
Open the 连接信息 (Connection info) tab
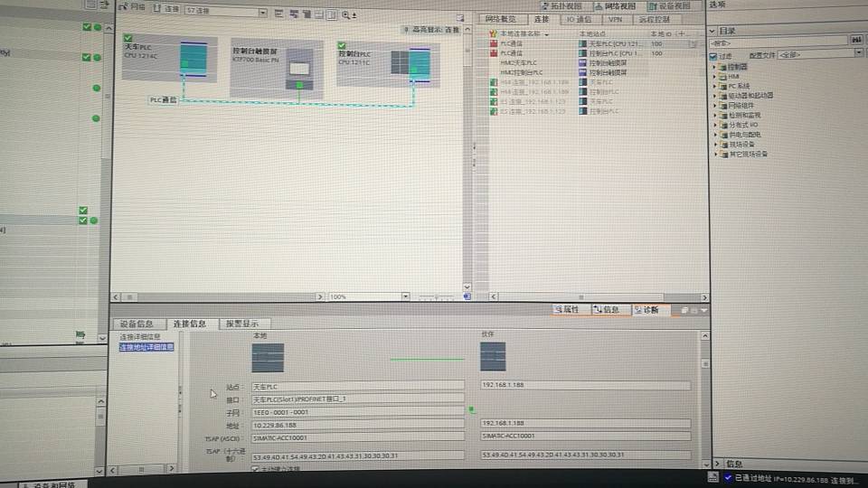pyautogui.click(x=190, y=324)
